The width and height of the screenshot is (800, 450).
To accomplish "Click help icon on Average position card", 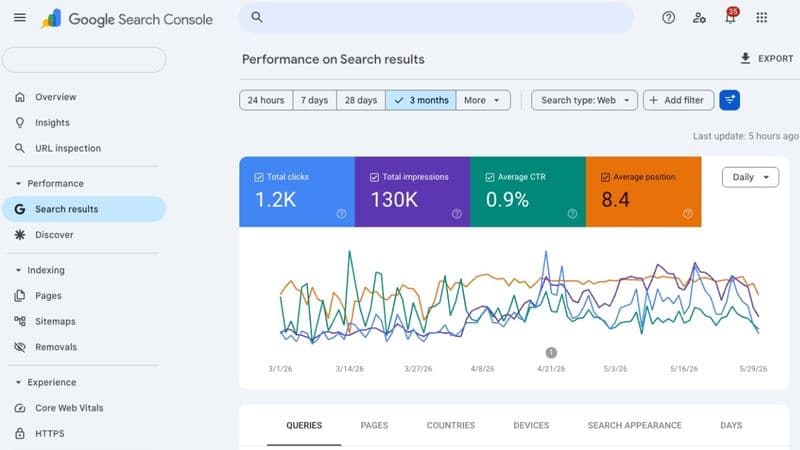I will point(688,214).
